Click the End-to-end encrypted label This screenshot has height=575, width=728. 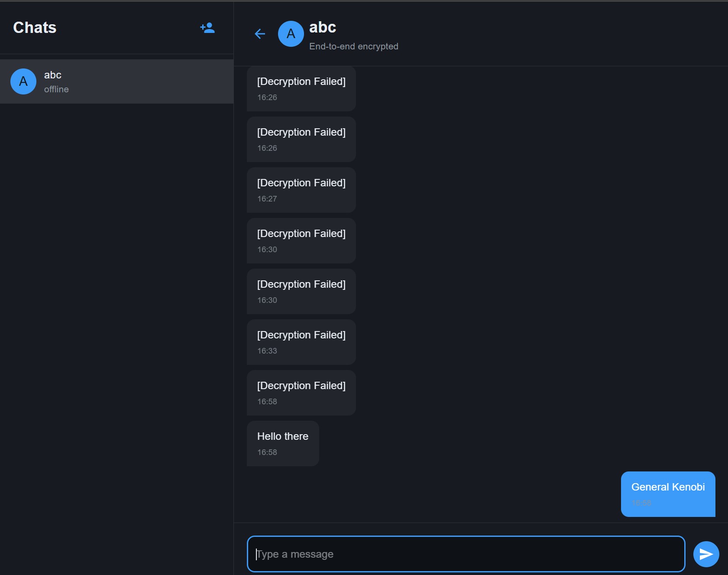(x=353, y=46)
